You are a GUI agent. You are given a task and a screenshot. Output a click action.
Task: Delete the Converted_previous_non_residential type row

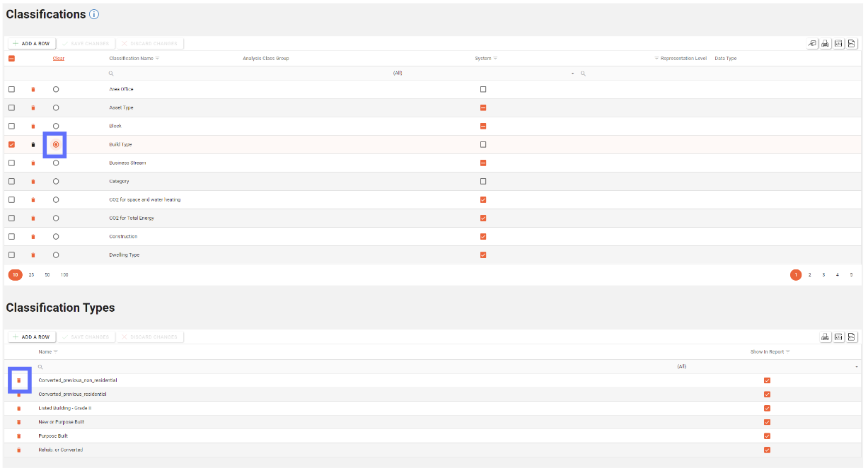[x=19, y=380]
